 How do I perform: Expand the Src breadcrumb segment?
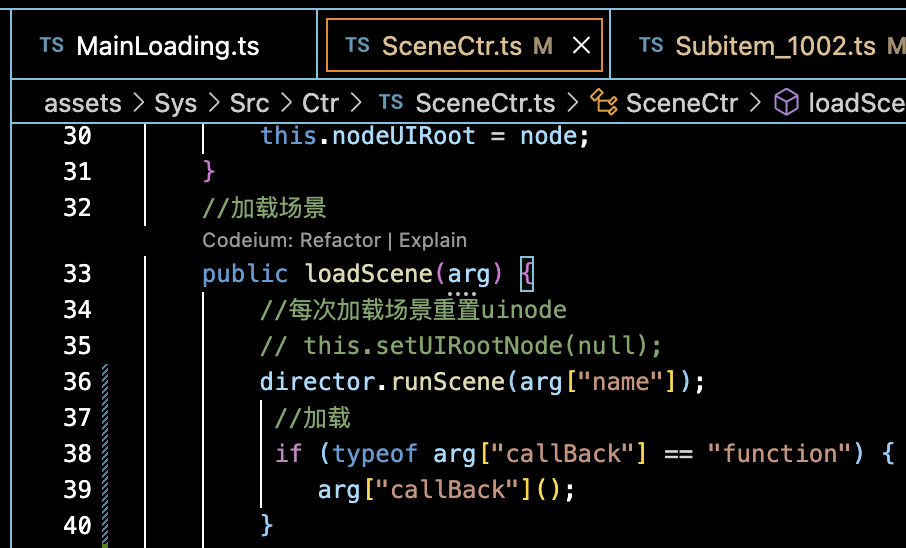(x=250, y=103)
